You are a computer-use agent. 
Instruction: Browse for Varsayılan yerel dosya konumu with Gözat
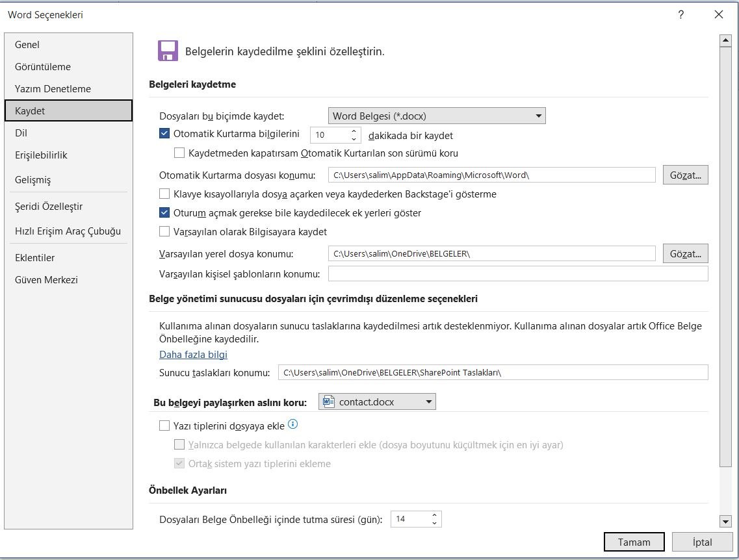[685, 253]
